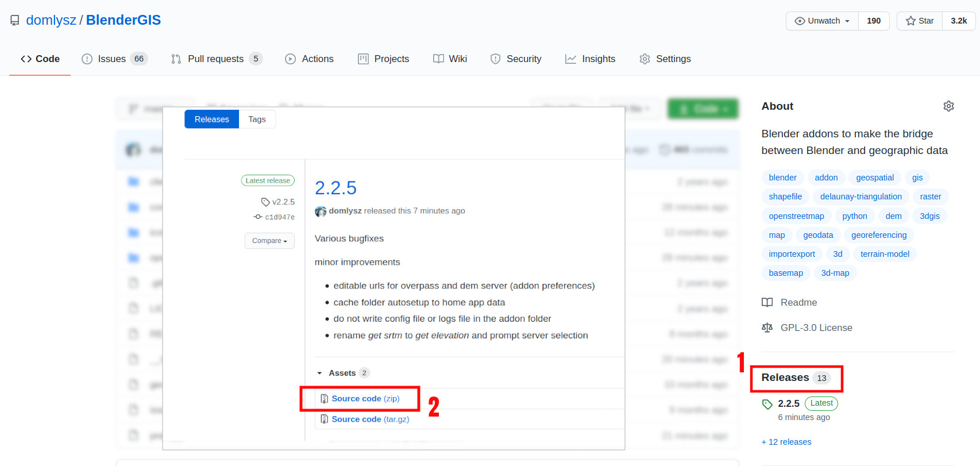This screenshot has height=466, width=980.
Task: Open the Insights tab
Action: click(590, 59)
